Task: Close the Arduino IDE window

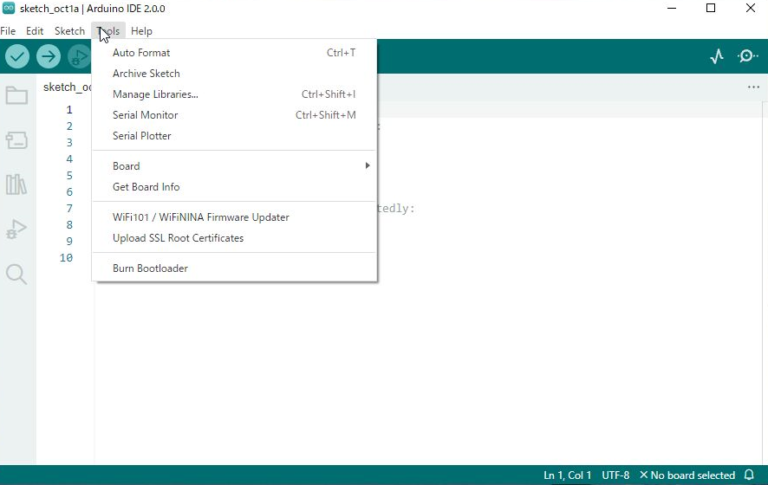Action: click(750, 8)
